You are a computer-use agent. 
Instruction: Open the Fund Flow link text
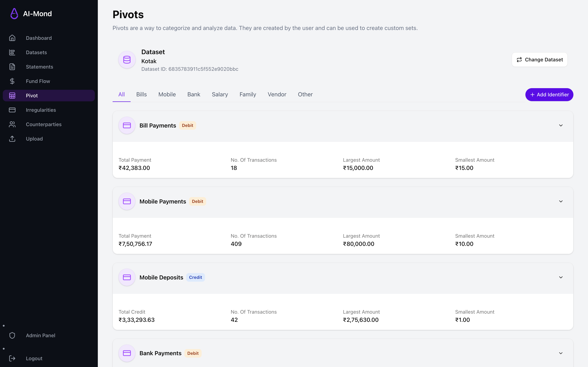pyautogui.click(x=38, y=81)
